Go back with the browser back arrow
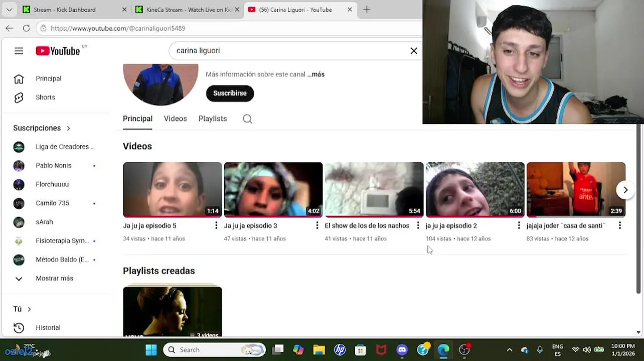The image size is (644, 361). 9,29
